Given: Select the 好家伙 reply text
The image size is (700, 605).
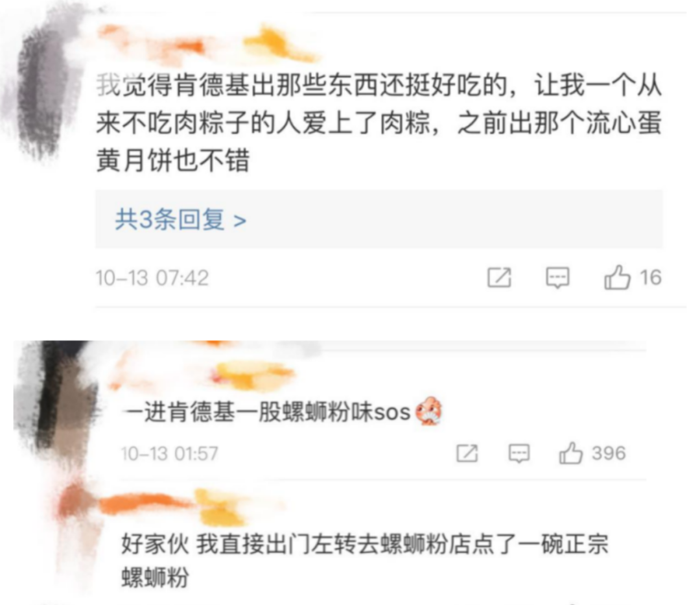Looking at the screenshot, I should 365,560.
